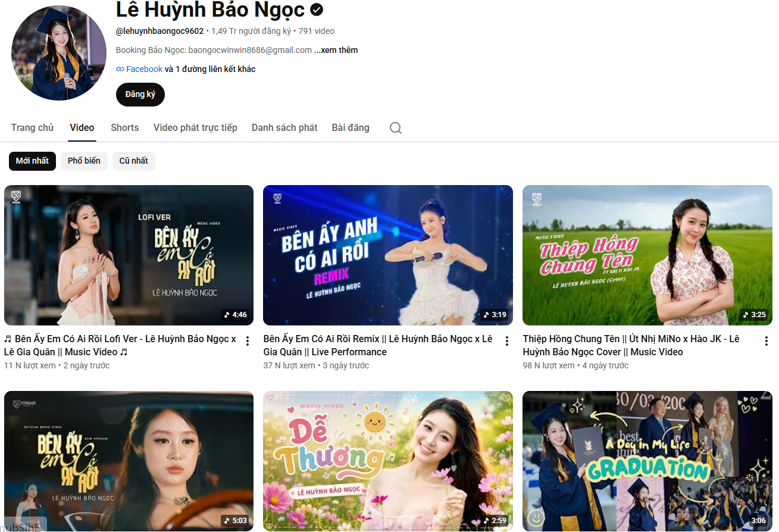Image resolution: width=779 pixels, height=532 pixels.
Task: Click '1,49 Tr người đăng ký' text
Action: coord(251,31)
